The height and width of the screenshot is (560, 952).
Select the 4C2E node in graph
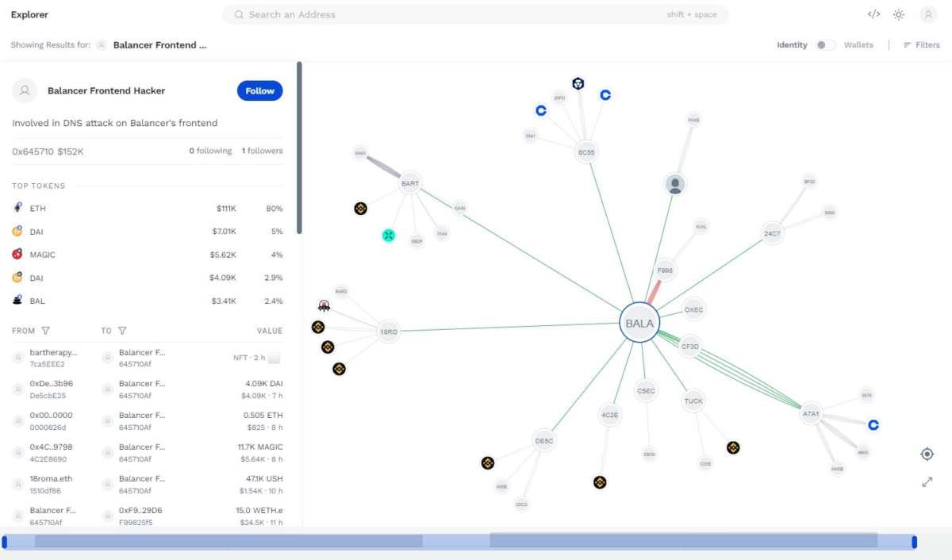point(609,414)
